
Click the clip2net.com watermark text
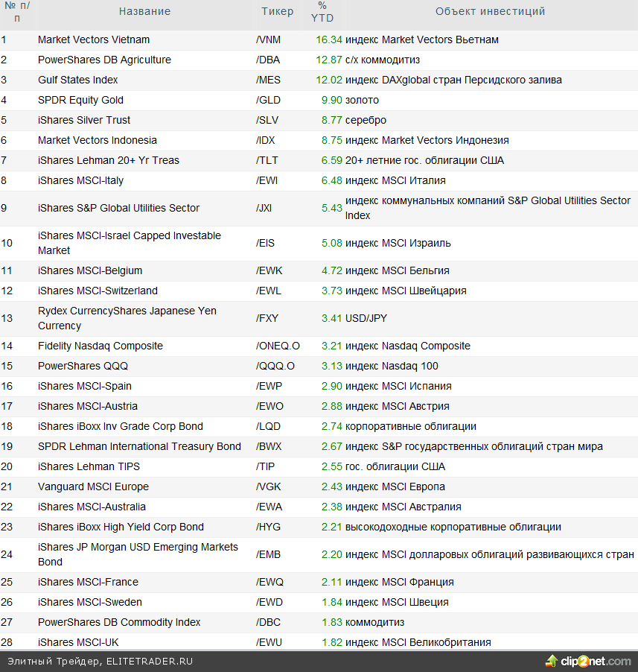pos(595,661)
